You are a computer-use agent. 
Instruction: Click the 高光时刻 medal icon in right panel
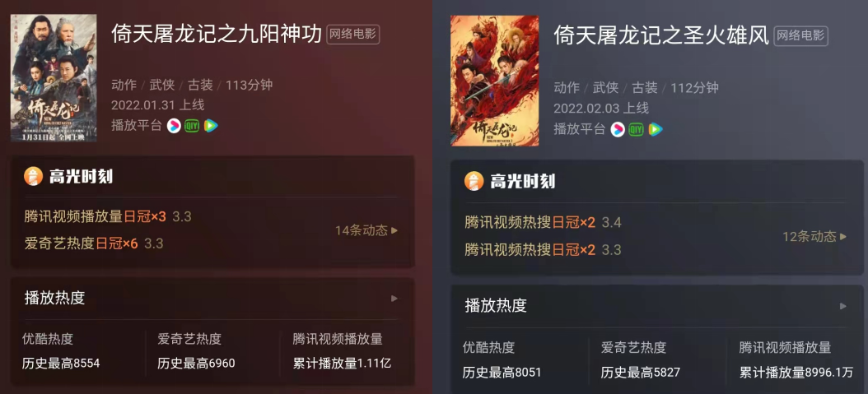[474, 181]
